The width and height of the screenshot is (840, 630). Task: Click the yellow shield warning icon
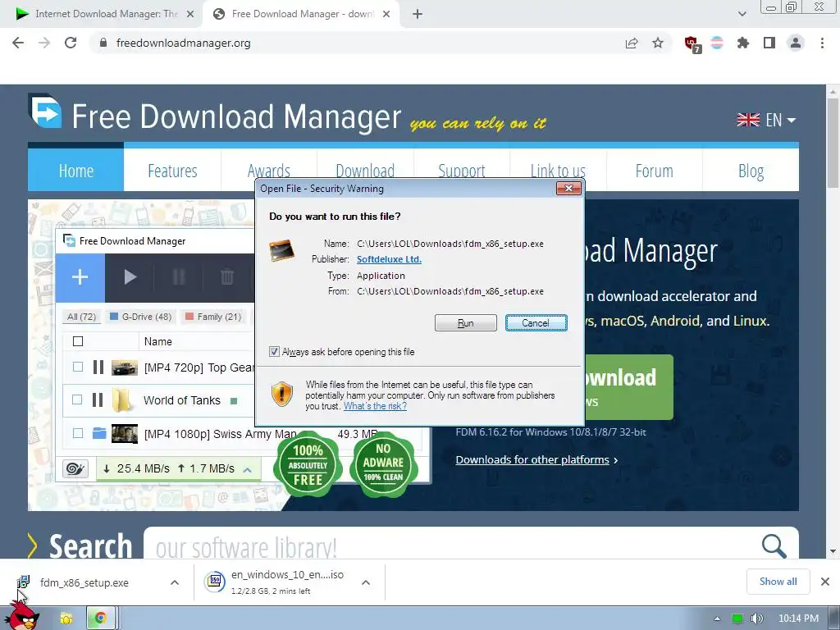(282, 395)
